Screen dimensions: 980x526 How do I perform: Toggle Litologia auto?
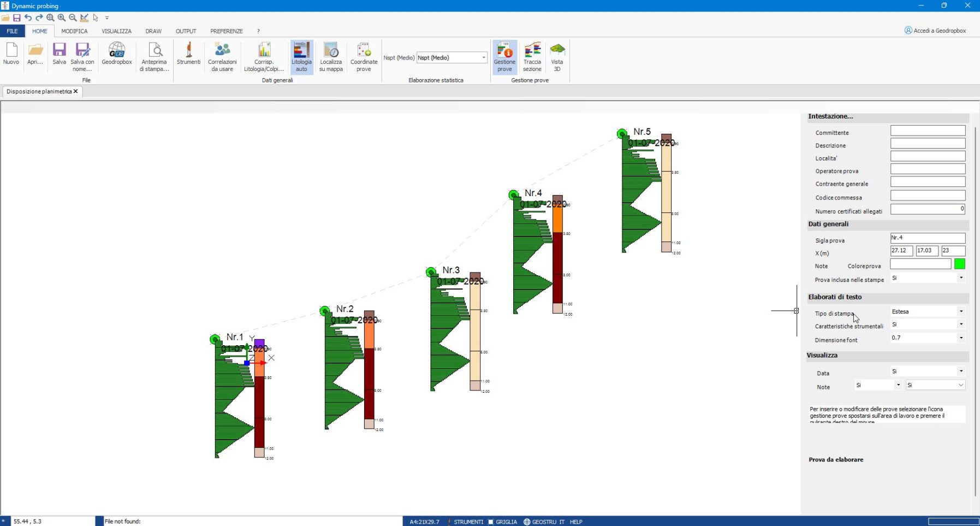(x=301, y=57)
